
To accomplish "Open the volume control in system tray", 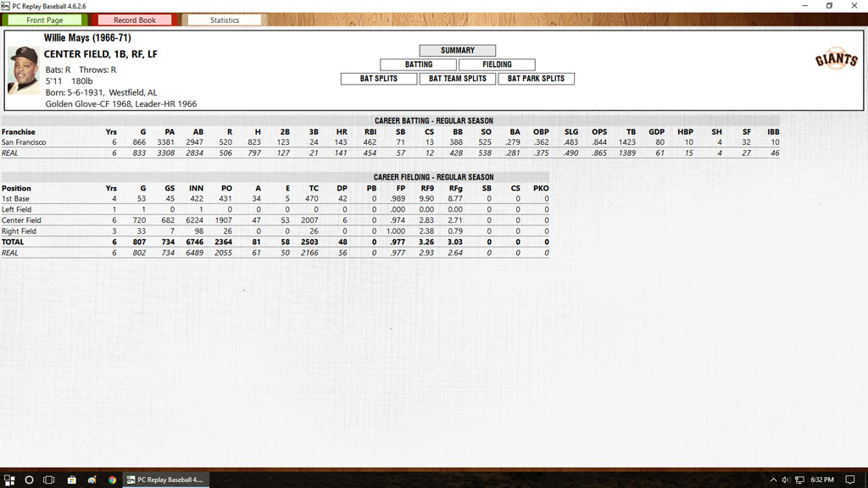I will click(x=786, y=480).
